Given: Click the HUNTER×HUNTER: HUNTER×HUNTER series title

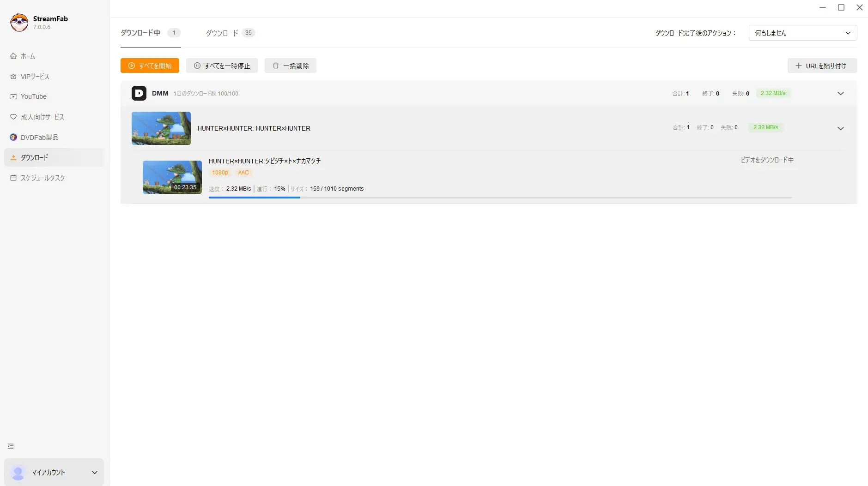Looking at the screenshot, I should tap(254, 128).
